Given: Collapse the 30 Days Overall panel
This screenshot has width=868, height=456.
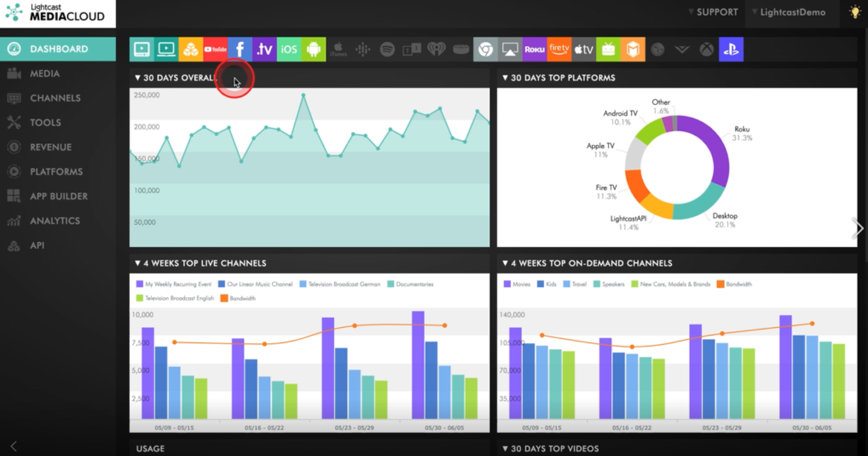Looking at the screenshot, I should point(138,78).
